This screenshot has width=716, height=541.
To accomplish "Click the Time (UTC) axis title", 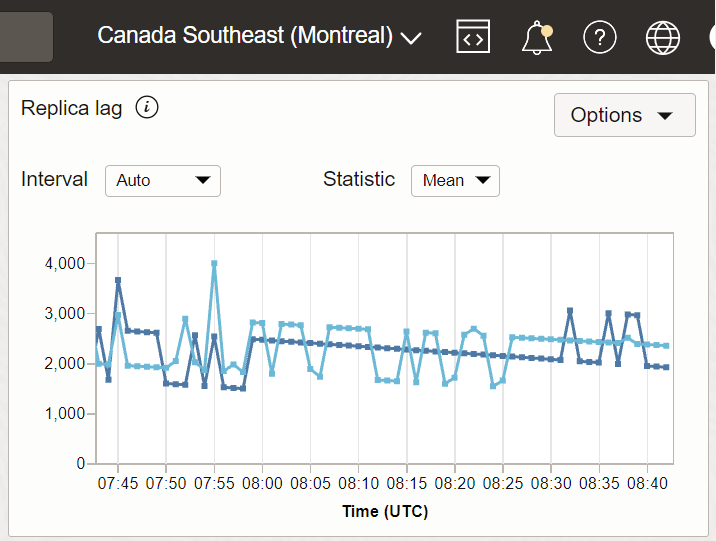I will (385, 512).
